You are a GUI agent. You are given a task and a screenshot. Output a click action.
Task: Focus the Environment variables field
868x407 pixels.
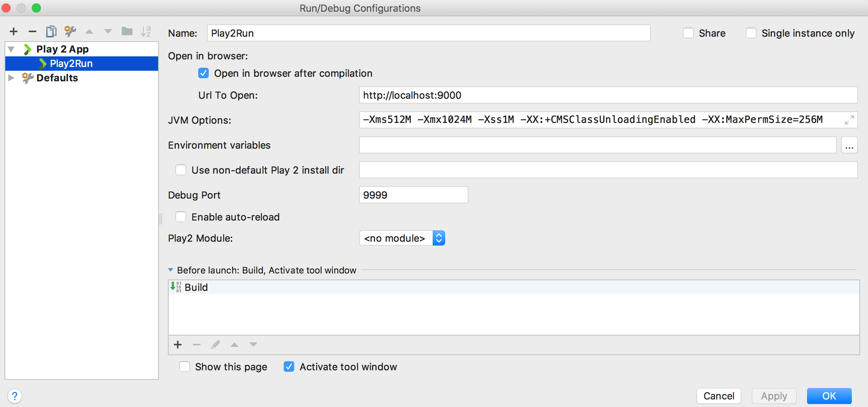[x=598, y=145]
